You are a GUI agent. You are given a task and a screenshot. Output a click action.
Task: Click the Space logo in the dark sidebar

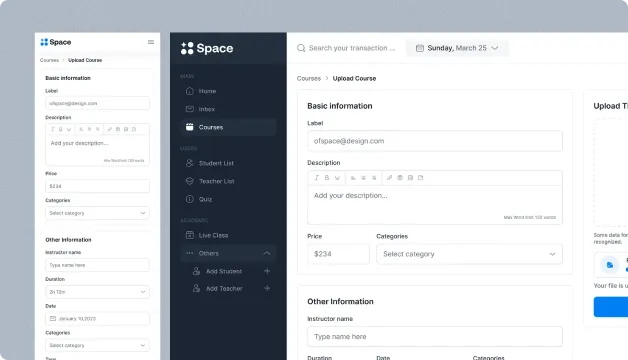pos(207,48)
